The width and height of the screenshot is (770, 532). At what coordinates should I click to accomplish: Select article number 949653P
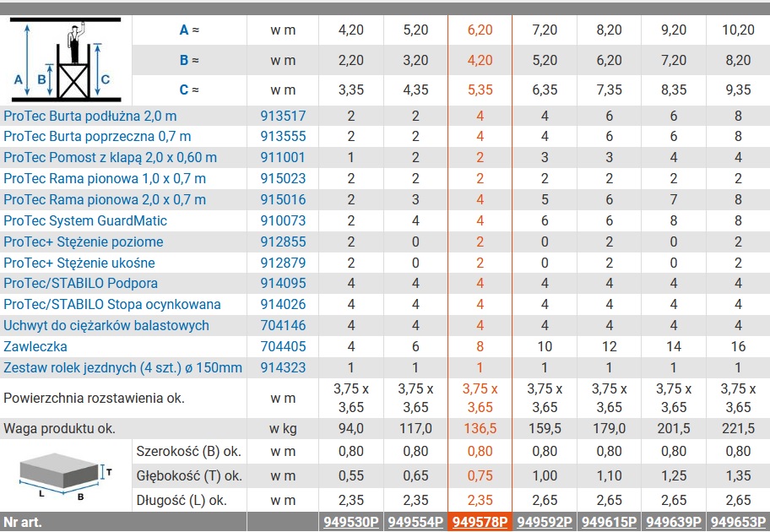738,522
